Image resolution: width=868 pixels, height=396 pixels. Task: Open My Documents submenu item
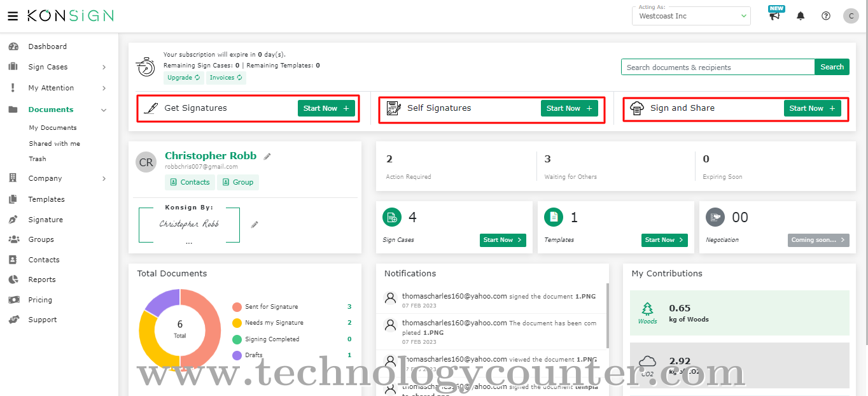(x=53, y=128)
